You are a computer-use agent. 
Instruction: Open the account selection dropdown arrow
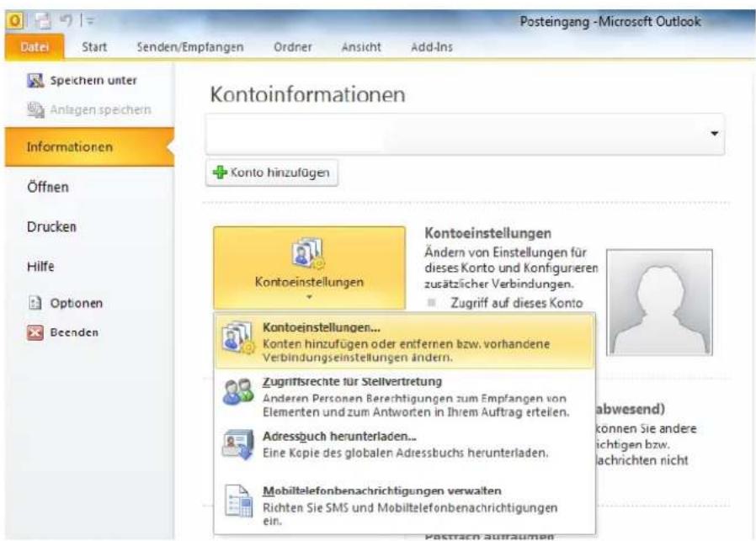click(x=715, y=134)
